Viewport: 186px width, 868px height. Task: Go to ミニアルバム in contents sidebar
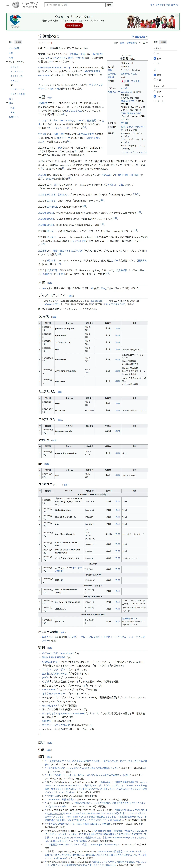(17, 71)
